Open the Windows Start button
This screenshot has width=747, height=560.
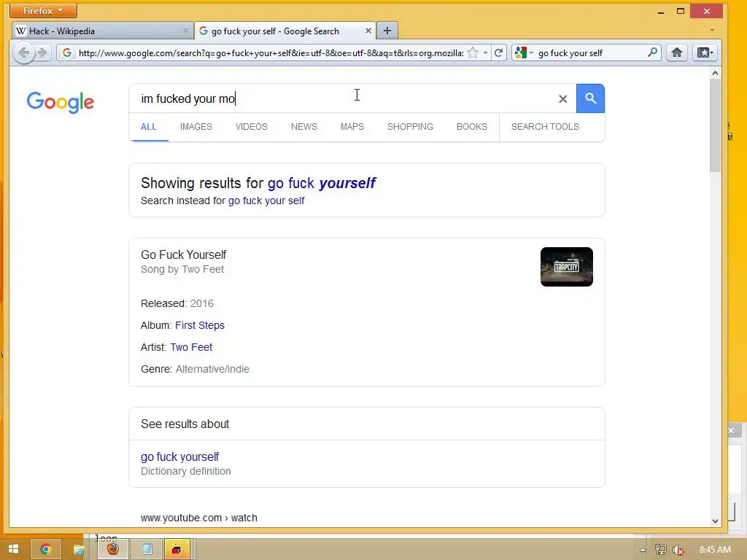13,549
